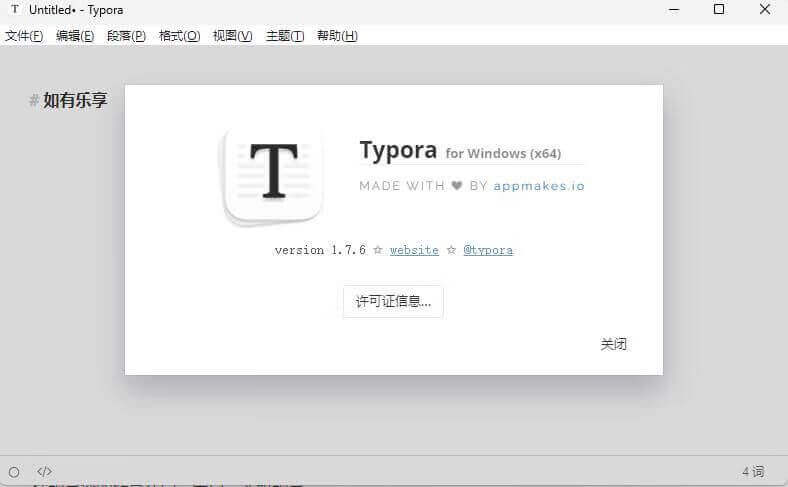
Task: Toggle the sidebar circle icon in status bar
Action: pos(14,472)
